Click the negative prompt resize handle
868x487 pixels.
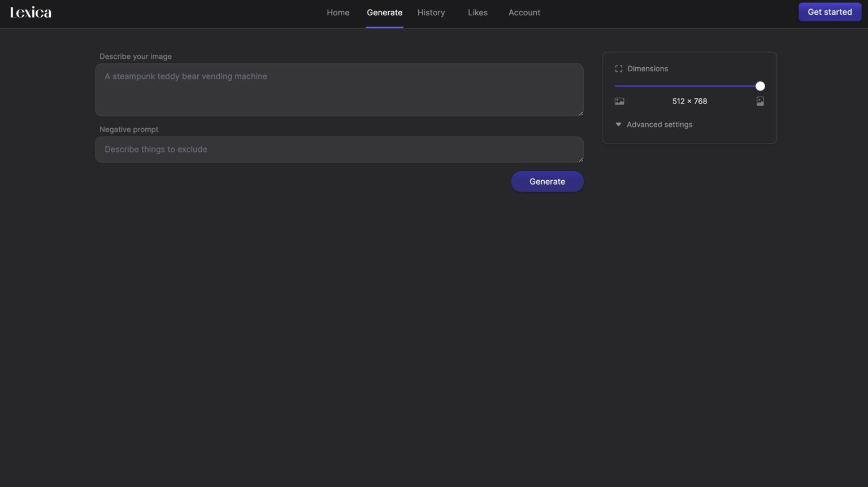click(x=580, y=159)
